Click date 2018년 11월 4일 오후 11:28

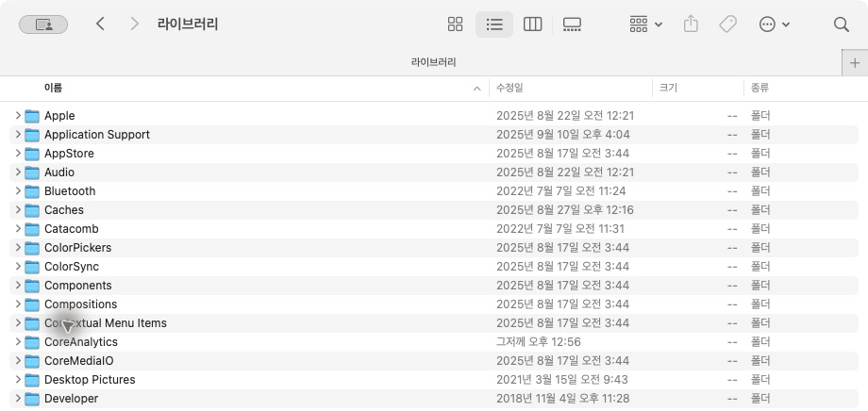(x=563, y=399)
